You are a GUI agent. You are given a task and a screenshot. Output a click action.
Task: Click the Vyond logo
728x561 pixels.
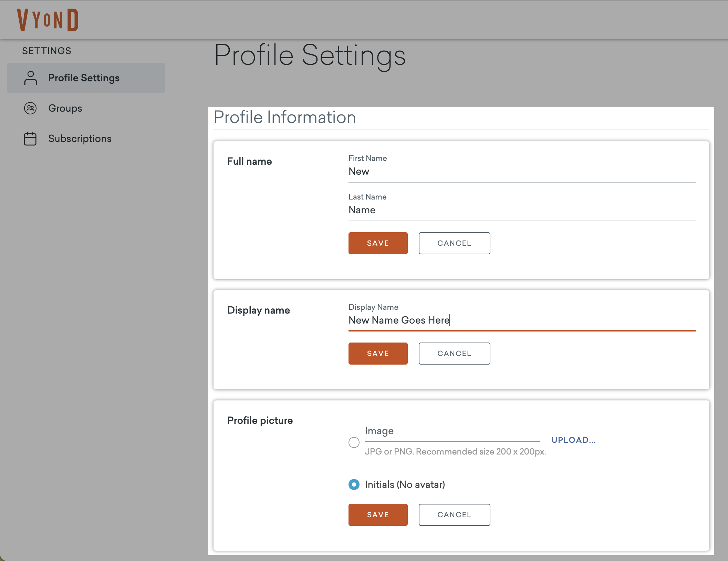tap(48, 20)
